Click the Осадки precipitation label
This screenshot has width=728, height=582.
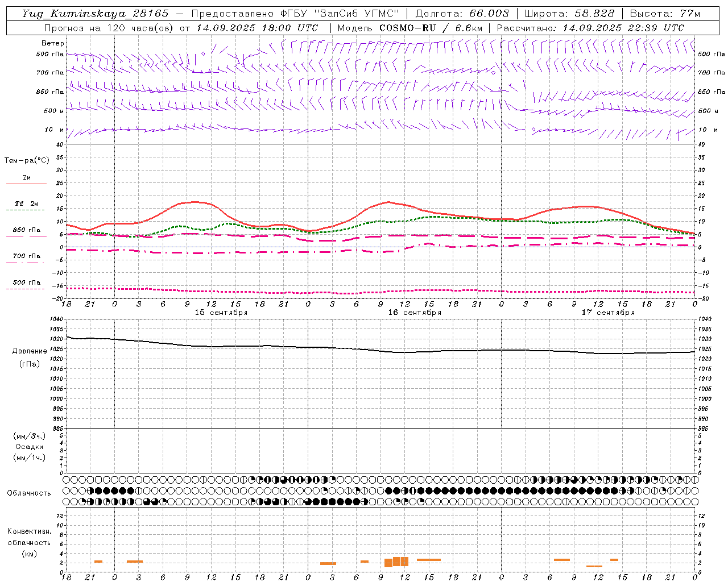click(x=30, y=447)
